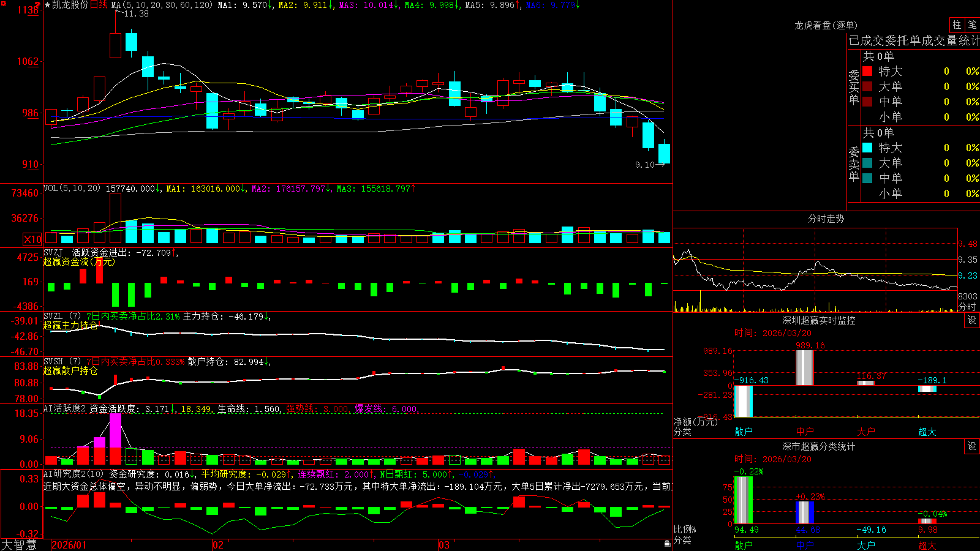Select the AI活跃度2 indicator label
The width and height of the screenshot is (980, 551).
[65, 408]
